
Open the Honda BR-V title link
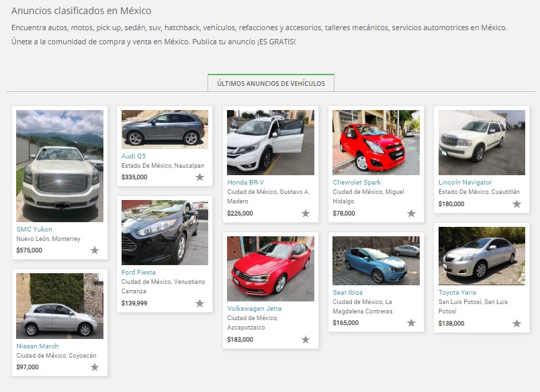[x=245, y=182]
